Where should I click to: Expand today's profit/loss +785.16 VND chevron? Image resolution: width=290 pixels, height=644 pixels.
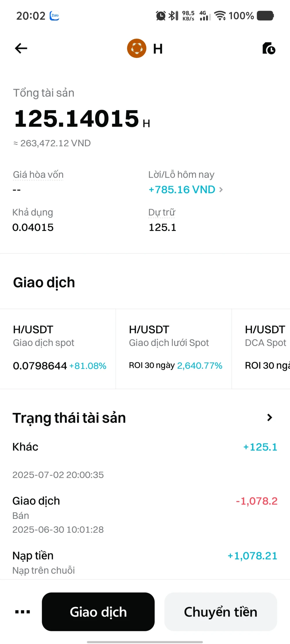click(221, 190)
